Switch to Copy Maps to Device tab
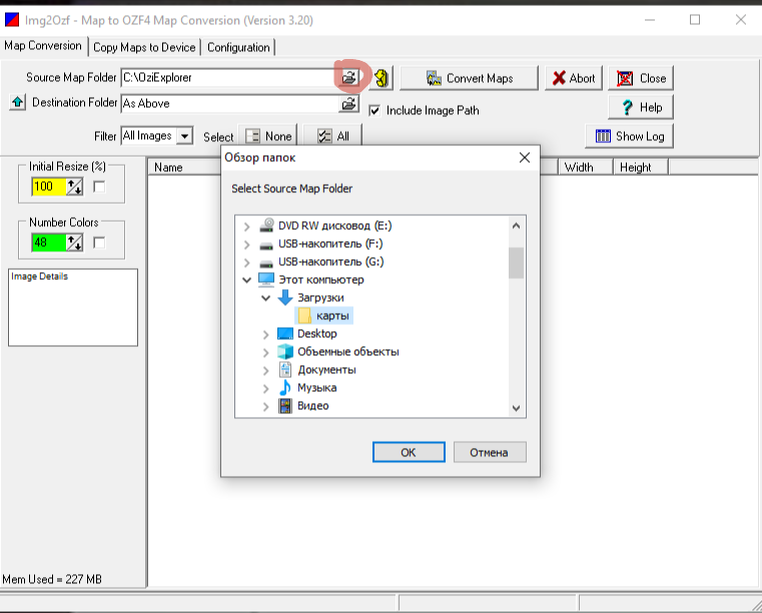 tap(145, 47)
